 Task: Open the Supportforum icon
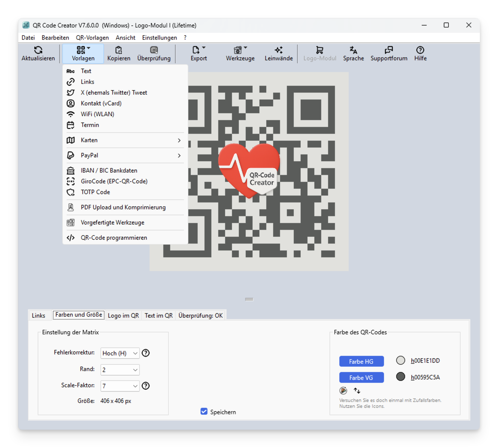(389, 50)
